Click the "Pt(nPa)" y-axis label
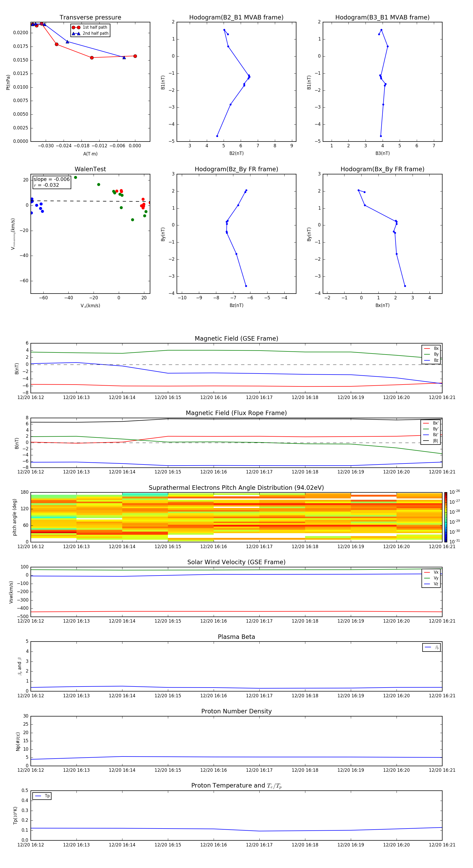The width and height of the screenshot is (473, 868). coord(8,82)
